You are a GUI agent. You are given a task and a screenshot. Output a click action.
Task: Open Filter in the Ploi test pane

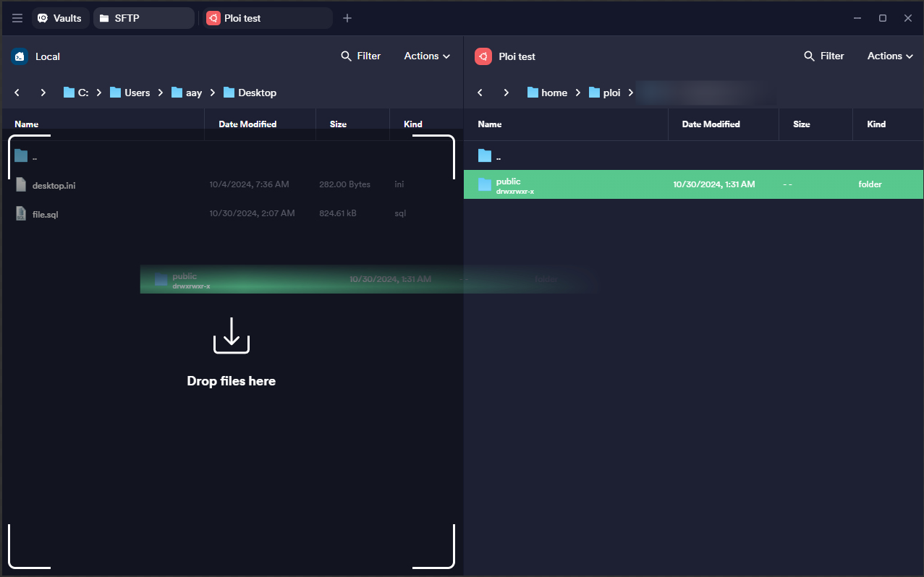coord(824,56)
